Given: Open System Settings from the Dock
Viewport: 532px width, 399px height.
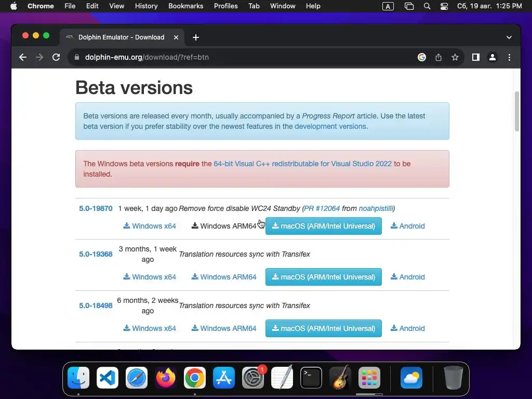Looking at the screenshot, I should coord(253,378).
